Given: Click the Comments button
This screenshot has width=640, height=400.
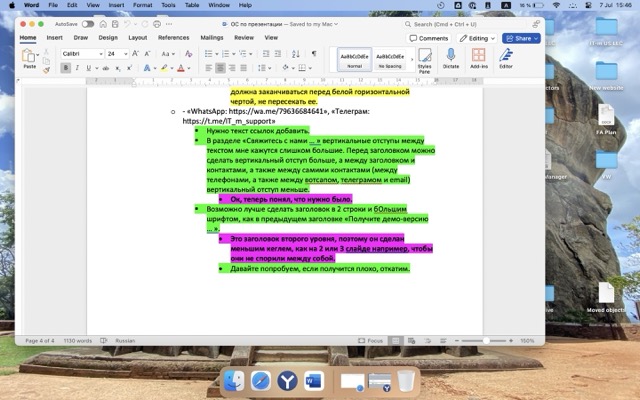Looking at the screenshot, I should point(429,38).
